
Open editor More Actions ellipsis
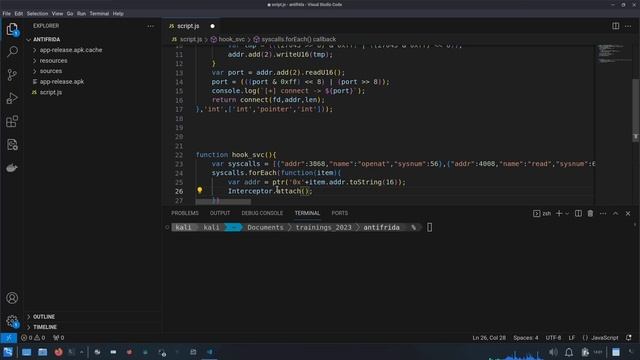(x=628, y=26)
